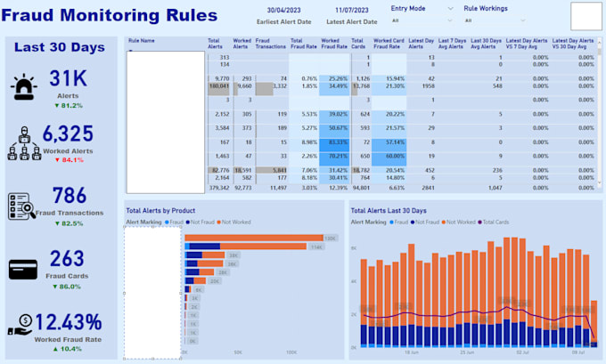The image size is (606, 364).
Task: Click the 81.2% alerts change indicator
Action: 69,105
